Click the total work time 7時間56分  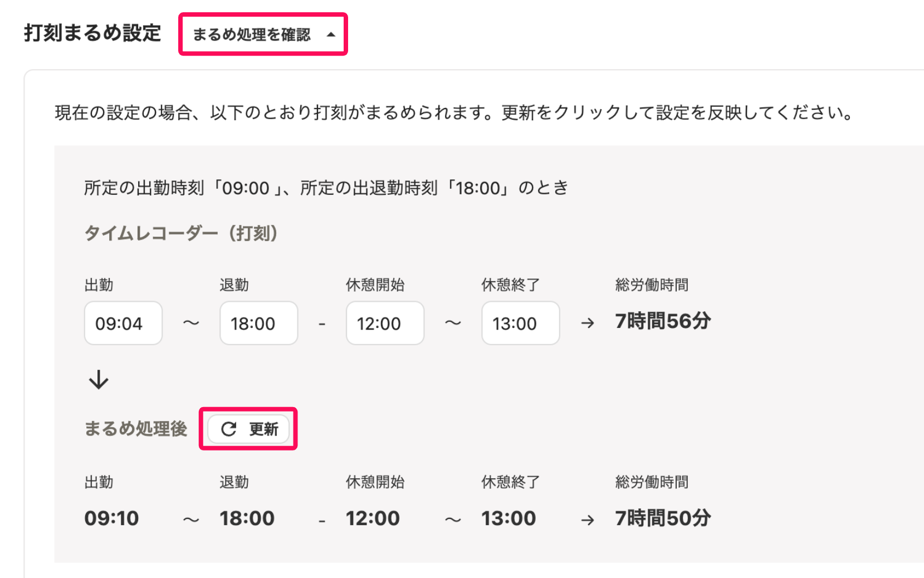pyautogui.click(x=663, y=321)
